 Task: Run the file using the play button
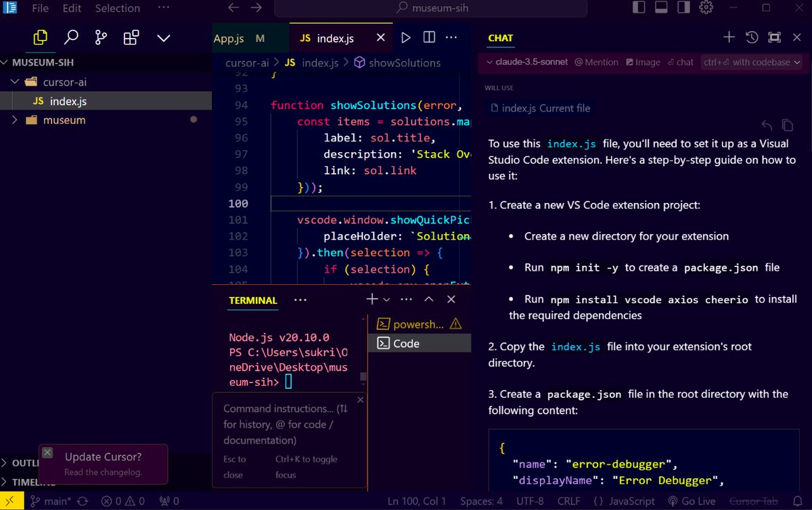click(x=405, y=38)
